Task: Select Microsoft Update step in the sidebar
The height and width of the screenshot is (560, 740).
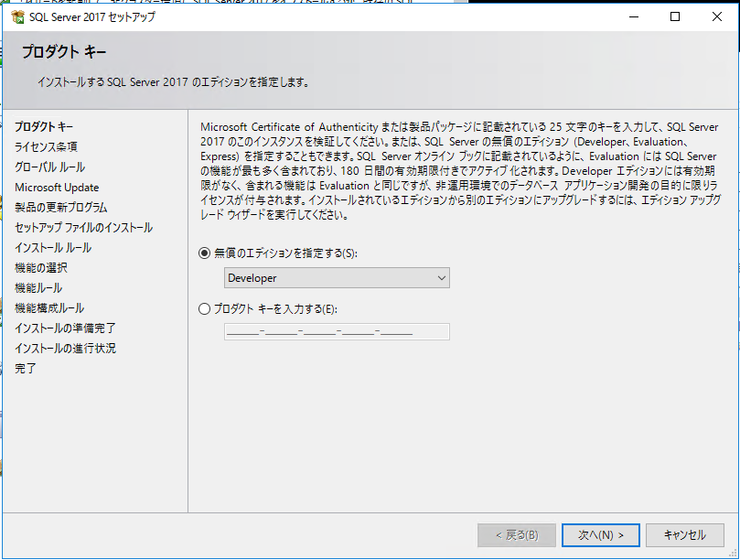Action: pos(57,188)
